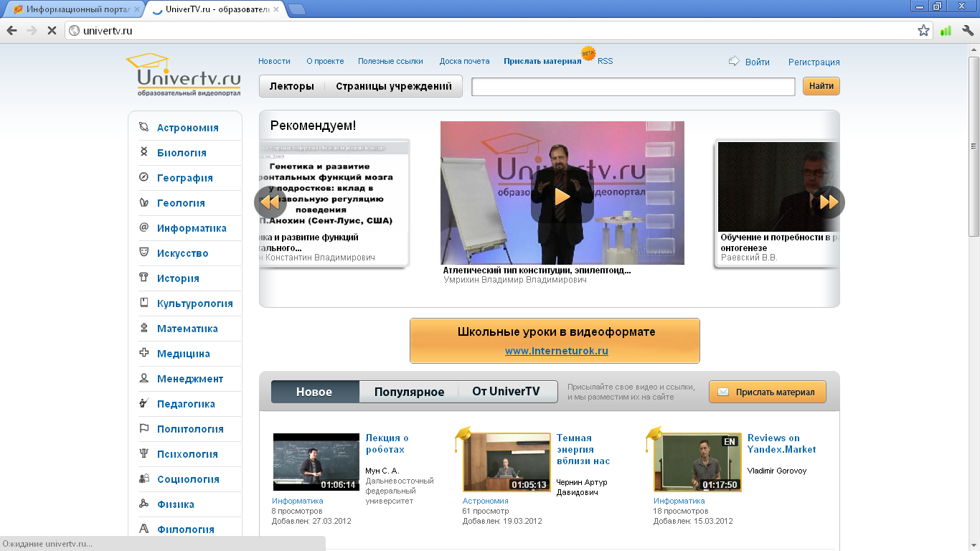Click the Культурология book icon
The width and height of the screenshot is (980, 551).
[143, 303]
